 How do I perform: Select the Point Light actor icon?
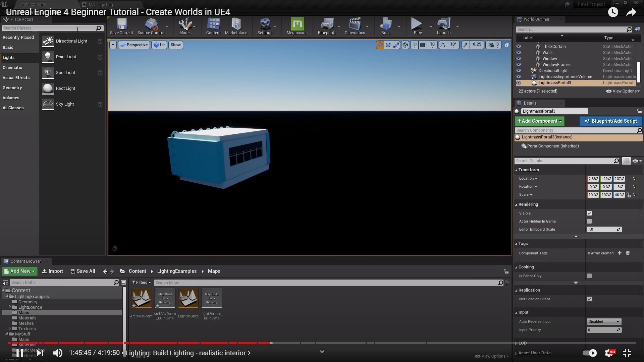pos(48,57)
